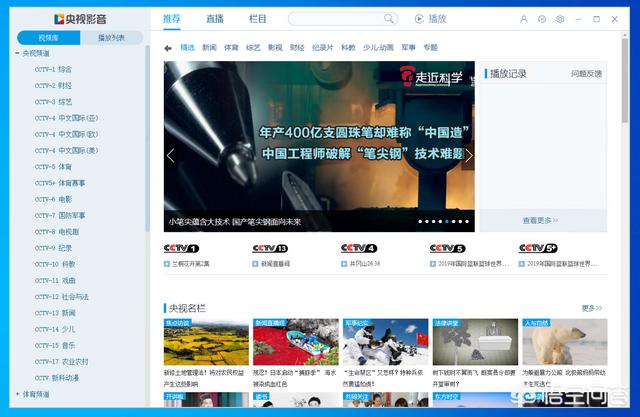
Task: Select CCTV-3 综艺 channel
Action: click(x=53, y=102)
